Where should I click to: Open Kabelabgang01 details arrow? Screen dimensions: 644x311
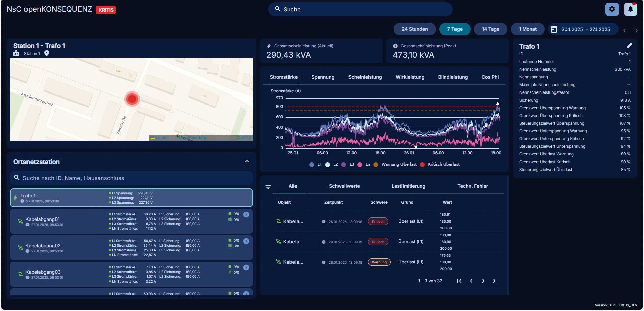pos(246,215)
